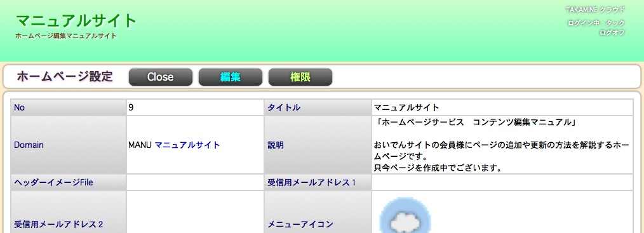Click the ログオフ logoff link
Image resolution: width=644 pixels, height=233 pixels.
coord(612,32)
